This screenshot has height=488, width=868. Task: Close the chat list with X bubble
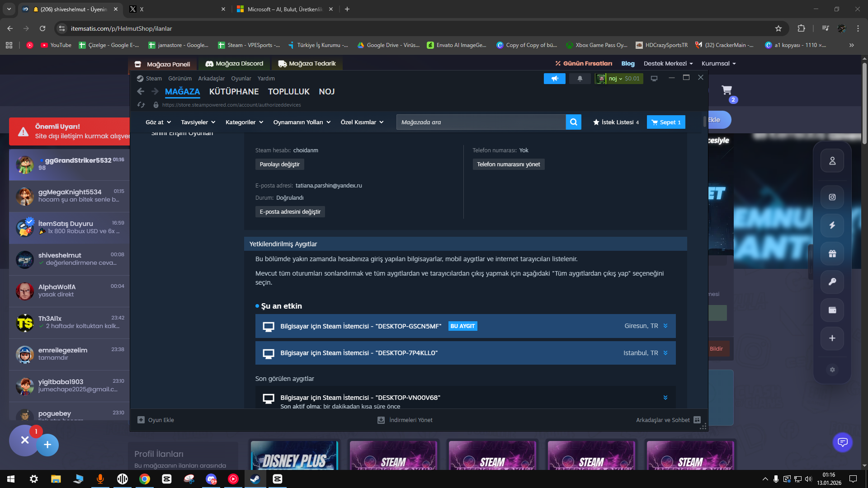[x=25, y=440]
